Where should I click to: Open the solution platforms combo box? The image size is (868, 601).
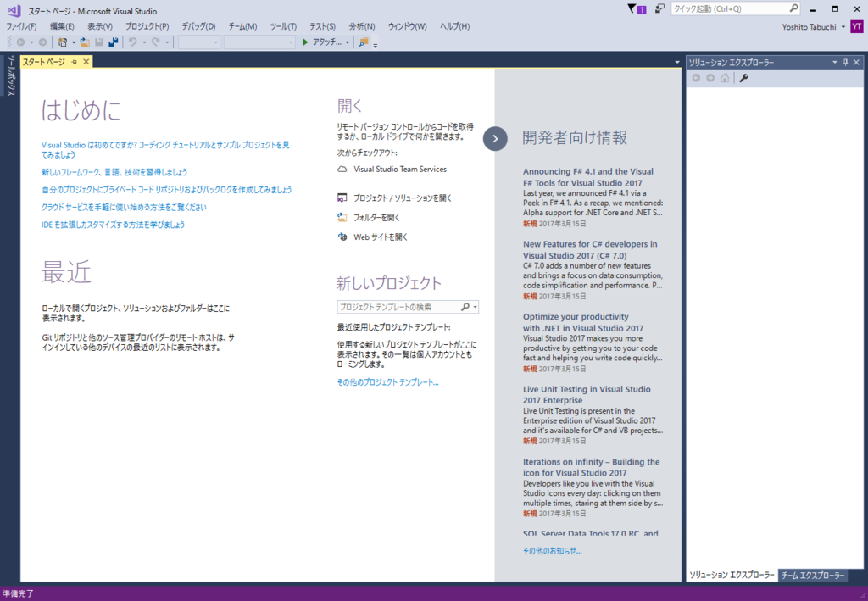tap(259, 42)
